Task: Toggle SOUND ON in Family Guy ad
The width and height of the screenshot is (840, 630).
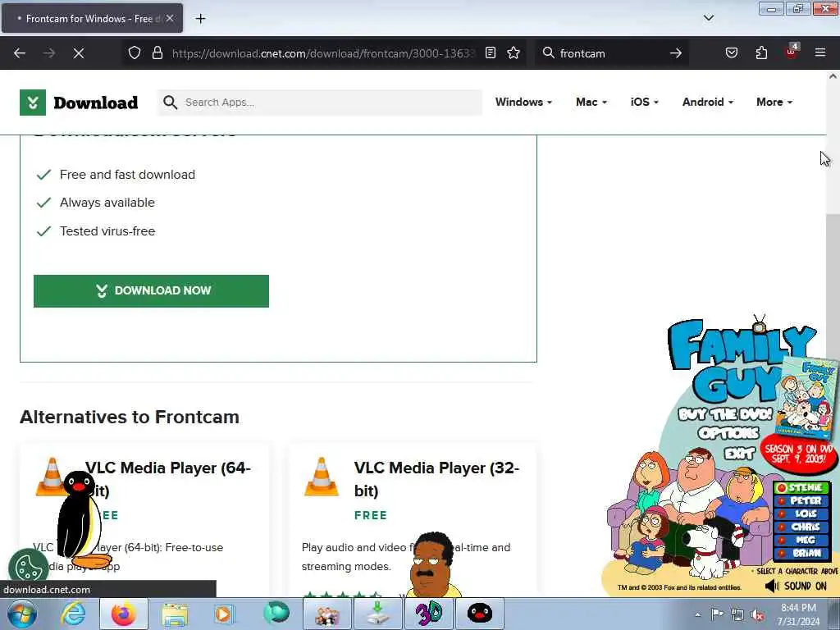Action: [x=796, y=586]
